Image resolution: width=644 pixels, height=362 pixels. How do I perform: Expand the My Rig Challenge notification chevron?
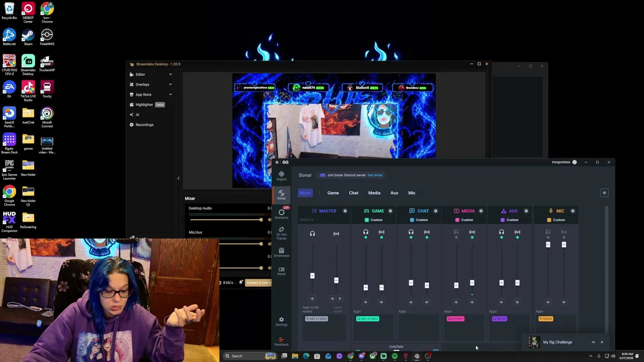click(x=593, y=342)
